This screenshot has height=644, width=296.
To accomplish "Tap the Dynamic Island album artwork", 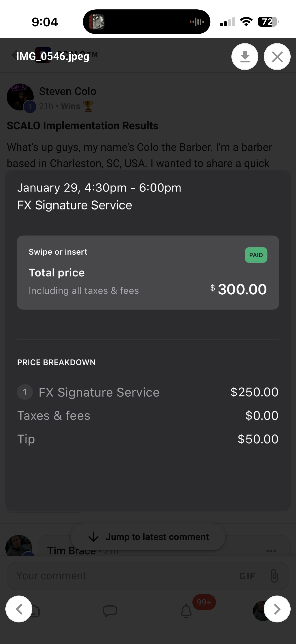I will click(x=97, y=22).
